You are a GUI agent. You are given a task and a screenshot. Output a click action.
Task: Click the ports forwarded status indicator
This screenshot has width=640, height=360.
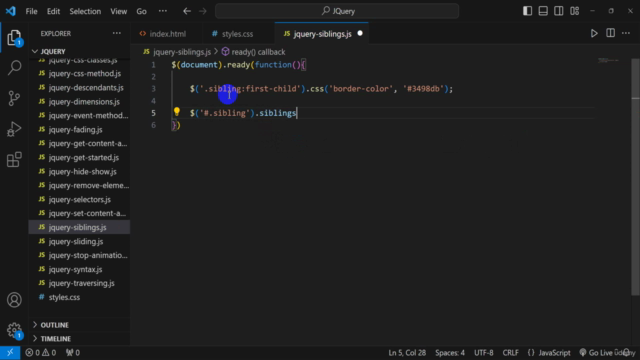(73, 353)
